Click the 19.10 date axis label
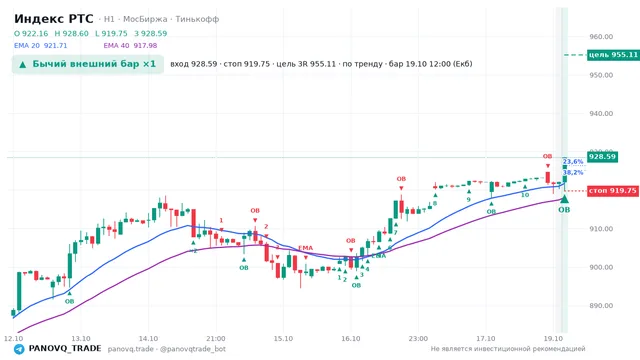 click(x=553, y=339)
